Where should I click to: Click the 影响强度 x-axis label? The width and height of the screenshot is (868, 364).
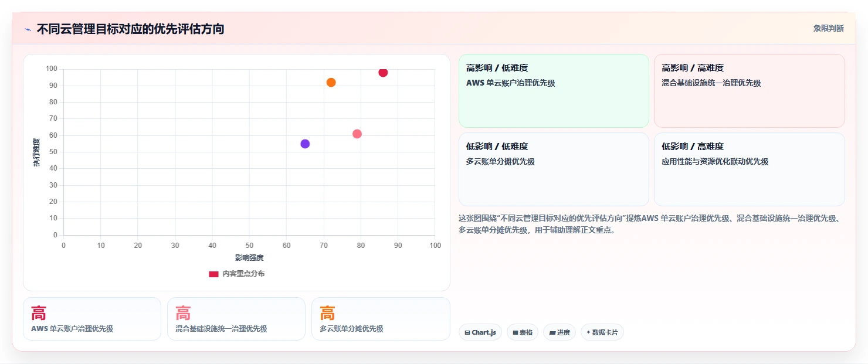coord(249,257)
